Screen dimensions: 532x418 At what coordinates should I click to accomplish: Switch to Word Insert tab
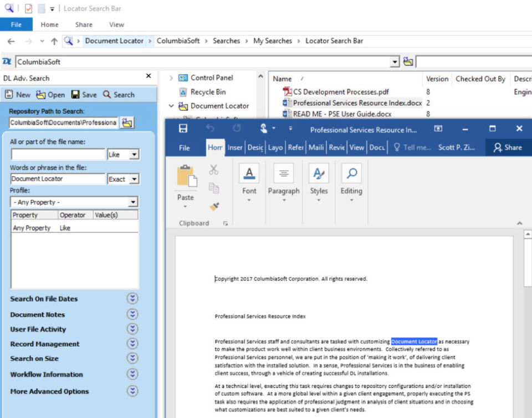[235, 147]
